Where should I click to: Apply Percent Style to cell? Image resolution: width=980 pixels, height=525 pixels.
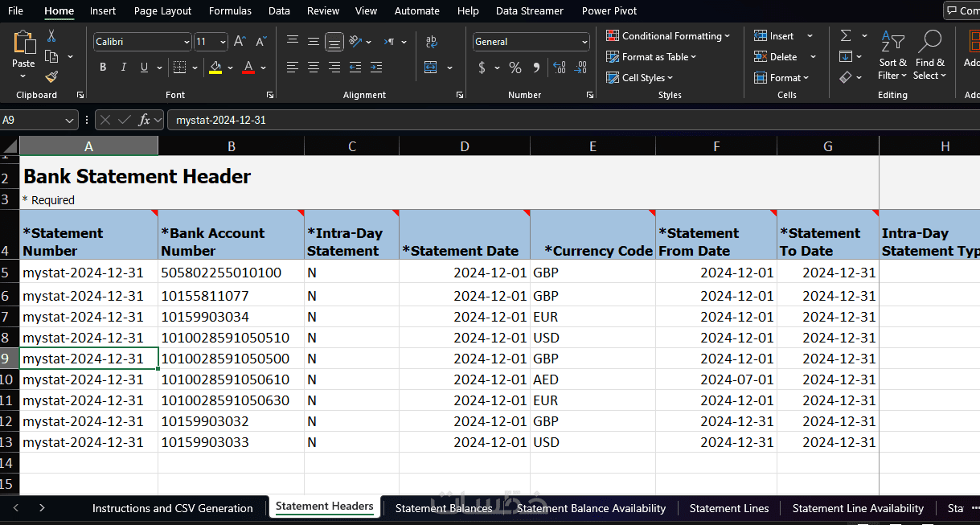point(515,68)
